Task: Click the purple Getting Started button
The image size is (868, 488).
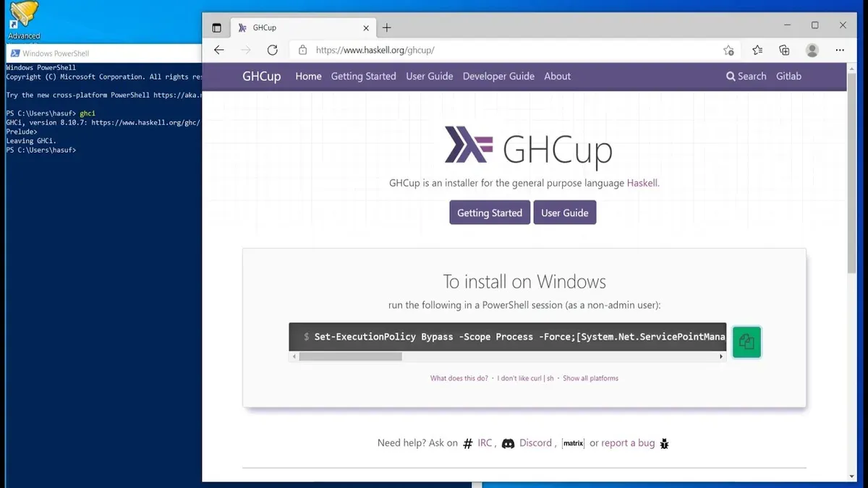Action: 490,213
